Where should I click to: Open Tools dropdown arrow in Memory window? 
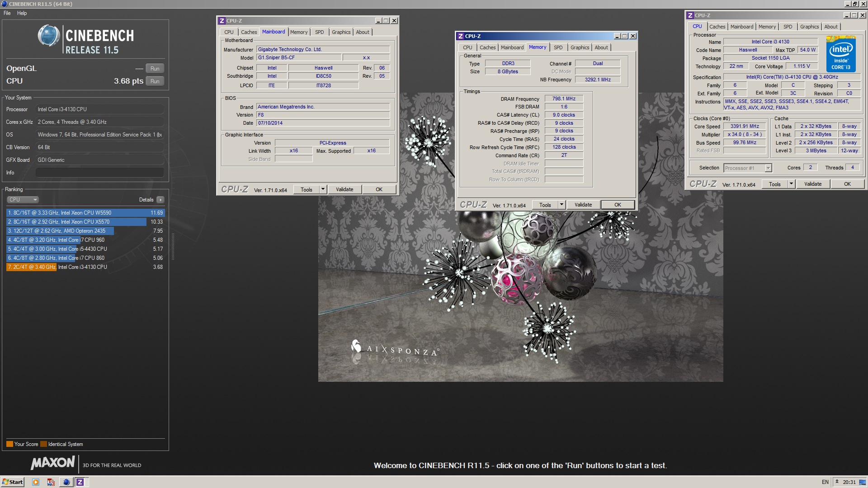[x=561, y=205]
